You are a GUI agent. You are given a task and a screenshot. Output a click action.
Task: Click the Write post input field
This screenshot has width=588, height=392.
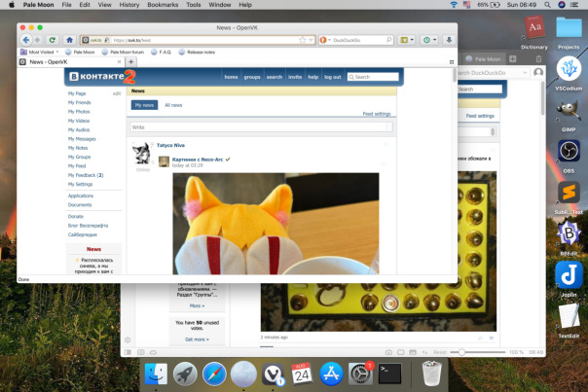tap(261, 126)
